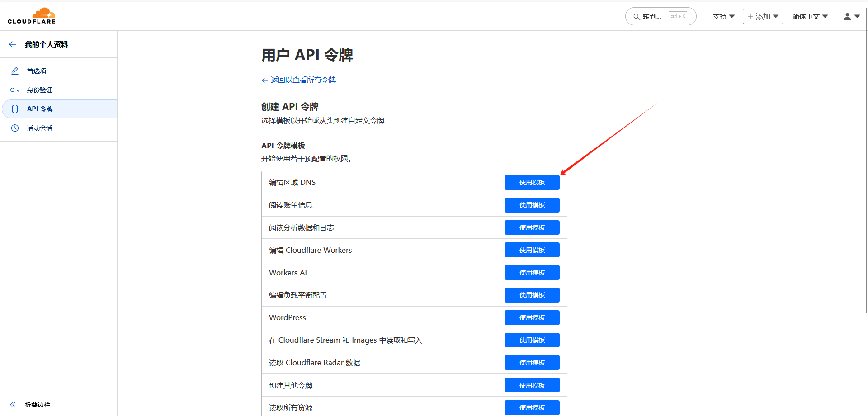This screenshot has width=868, height=416.
Task: Click the clock icon for 活动会话
Action: (15, 128)
